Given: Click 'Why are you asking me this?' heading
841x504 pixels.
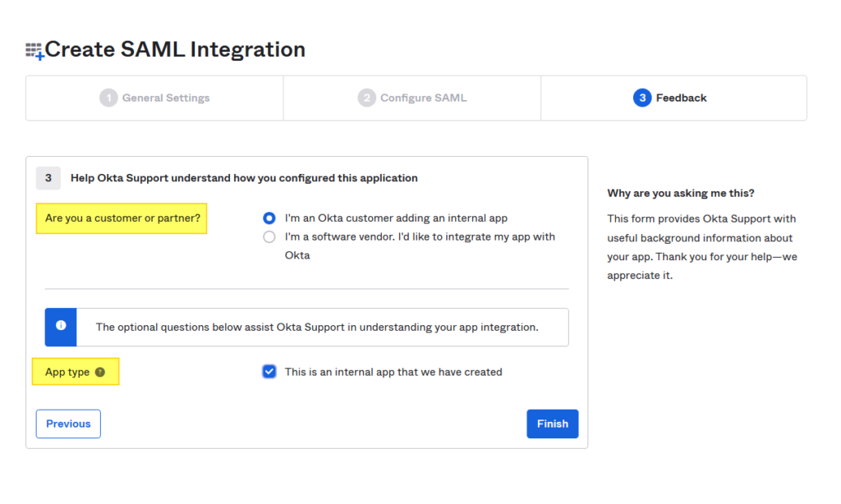Looking at the screenshot, I should 681,193.
